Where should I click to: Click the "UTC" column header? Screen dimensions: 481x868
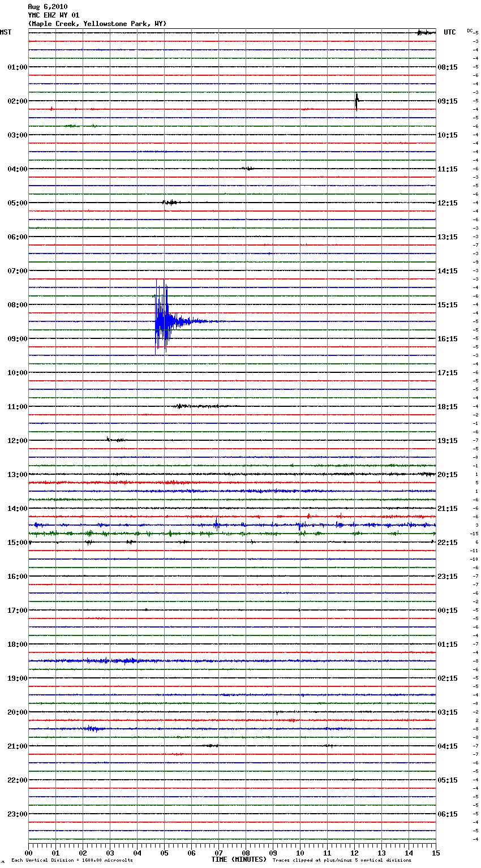450,32
